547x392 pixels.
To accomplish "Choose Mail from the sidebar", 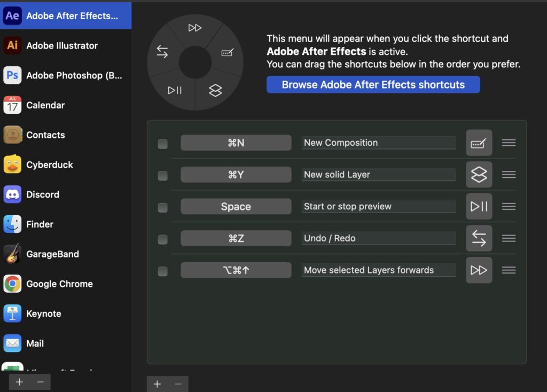I will click(x=66, y=343).
